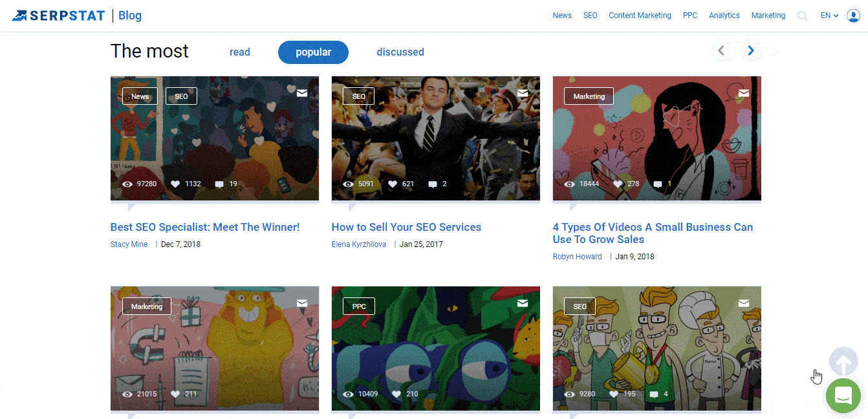This screenshot has height=419, width=868.
Task: Click eye views icon beside 5091
Action: tap(349, 184)
